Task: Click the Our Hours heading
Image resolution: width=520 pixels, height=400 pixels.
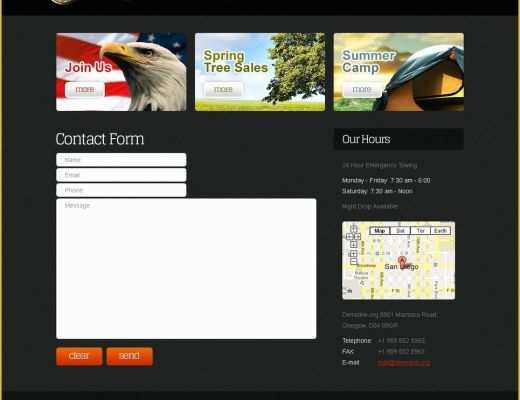Action: pyautogui.click(x=366, y=139)
